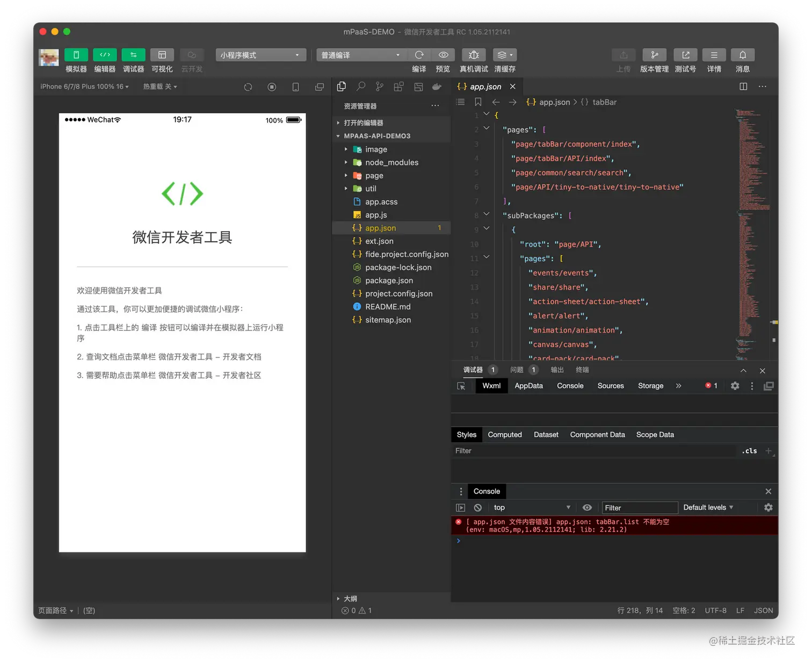Open the resource manager more options menu
Screen dimensions: 812x663
click(x=435, y=106)
